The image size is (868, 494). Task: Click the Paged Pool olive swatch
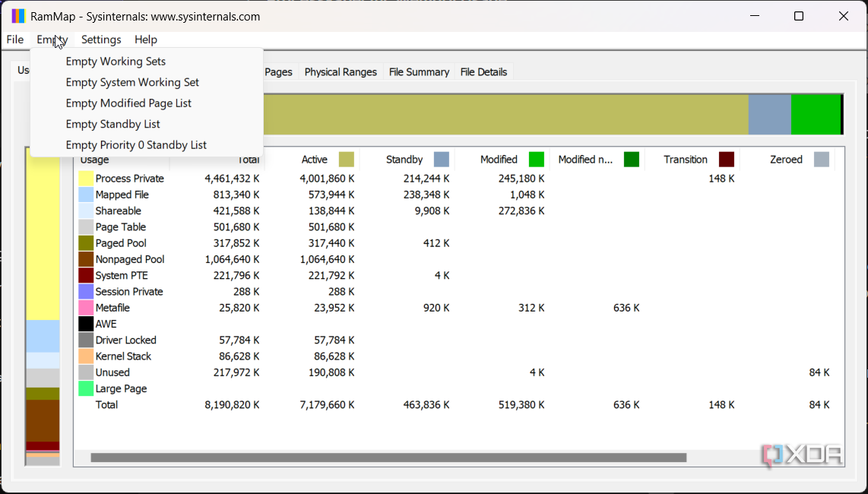[86, 243]
